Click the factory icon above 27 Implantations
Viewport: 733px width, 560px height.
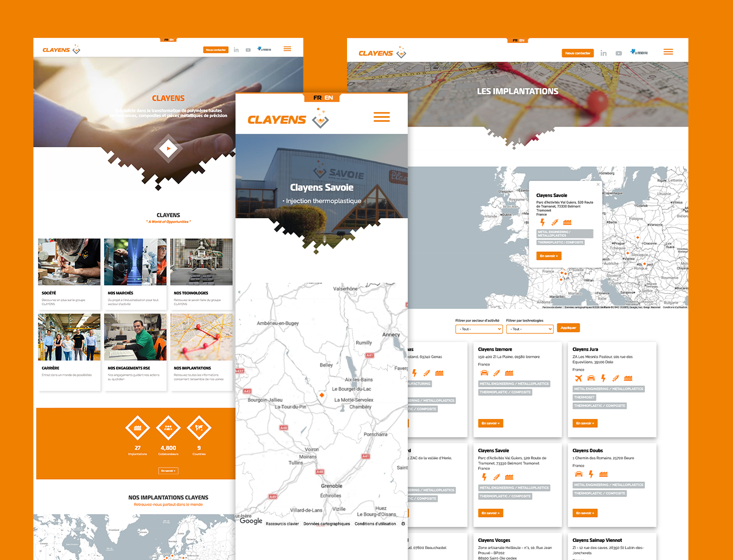point(137,428)
